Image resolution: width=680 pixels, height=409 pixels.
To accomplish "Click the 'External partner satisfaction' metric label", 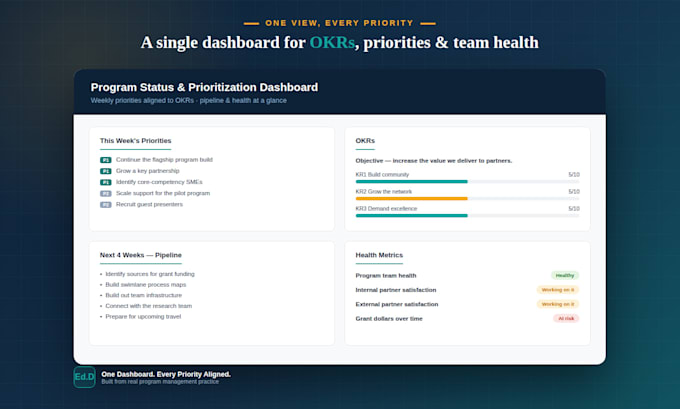I will click(397, 304).
